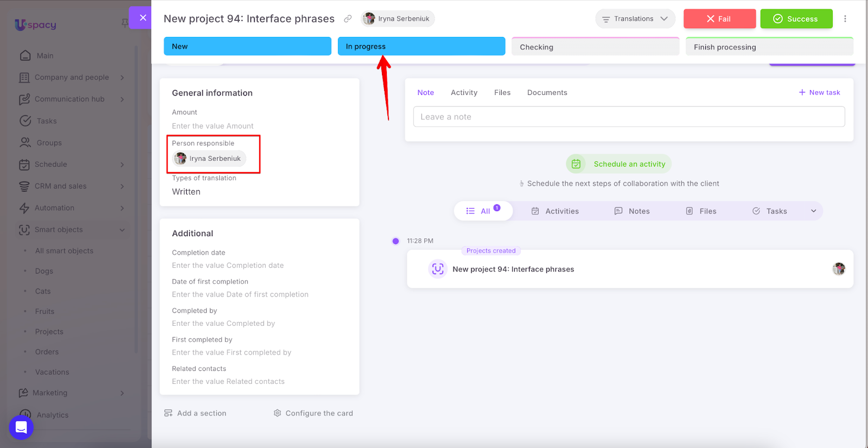Click the Leave a note field

(x=629, y=117)
